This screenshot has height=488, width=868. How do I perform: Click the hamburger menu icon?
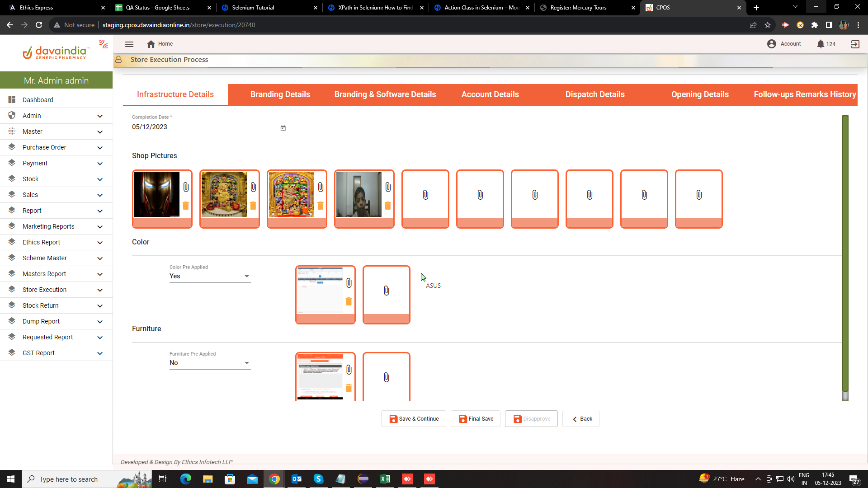(129, 44)
